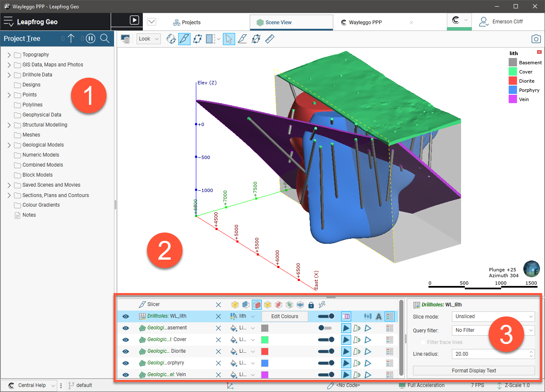
Task: Toggle the legend icon for WL_lith drillholes
Action: coord(390,316)
